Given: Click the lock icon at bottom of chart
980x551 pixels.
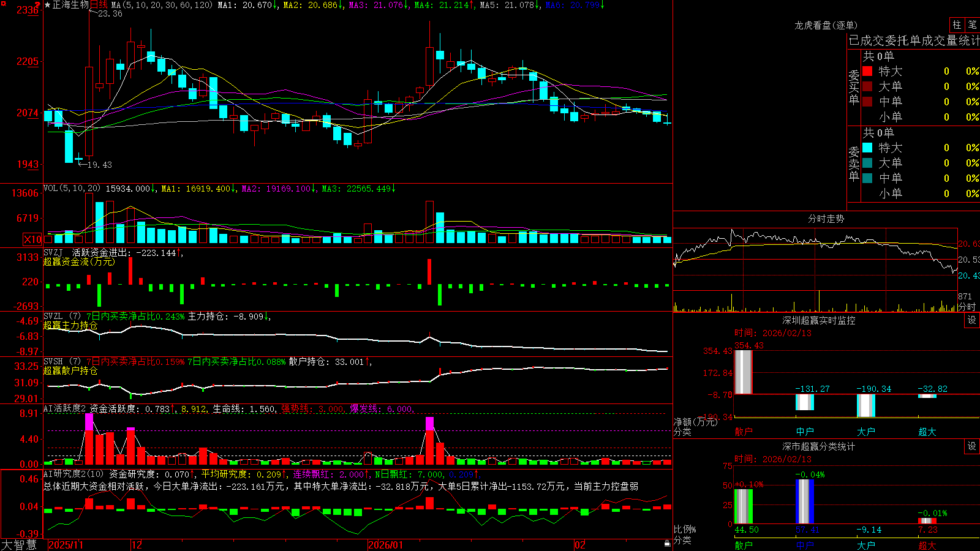Looking at the screenshot, I should [668, 544].
